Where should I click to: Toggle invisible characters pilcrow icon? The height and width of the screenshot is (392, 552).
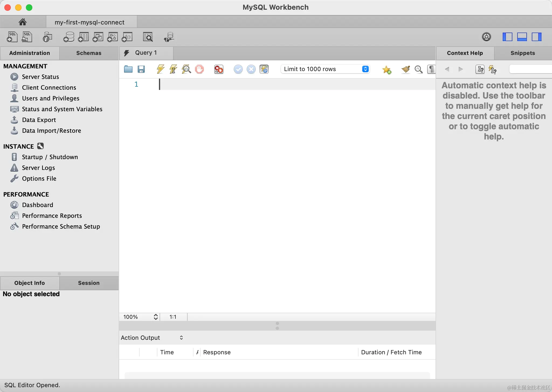pyautogui.click(x=431, y=69)
